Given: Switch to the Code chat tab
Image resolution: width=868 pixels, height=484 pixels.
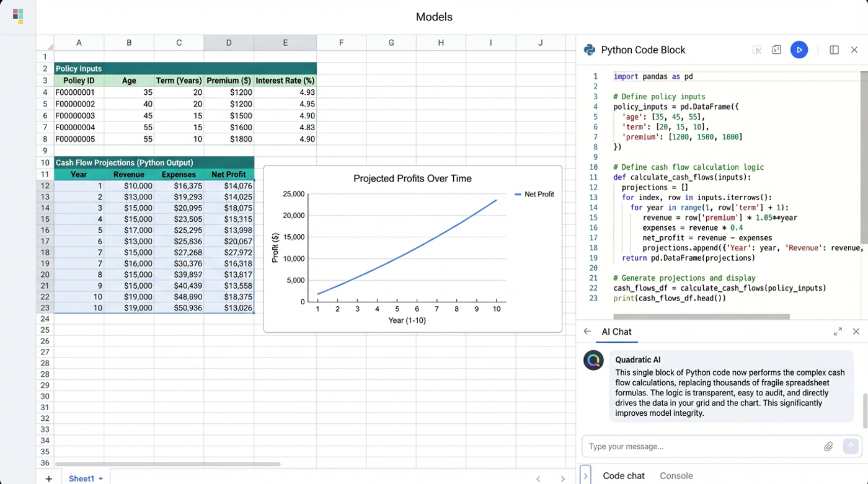Looking at the screenshot, I should (624, 476).
